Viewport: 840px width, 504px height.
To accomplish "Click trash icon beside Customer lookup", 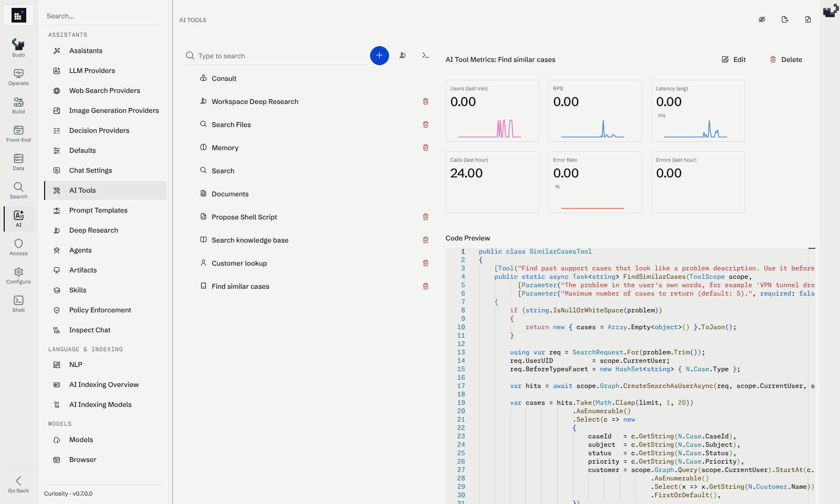I will 426,263.
